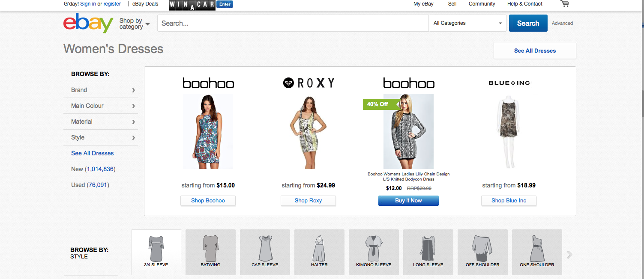Click the Shop Roxy button
Image resolution: width=644 pixels, height=279 pixels.
point(308,201)
